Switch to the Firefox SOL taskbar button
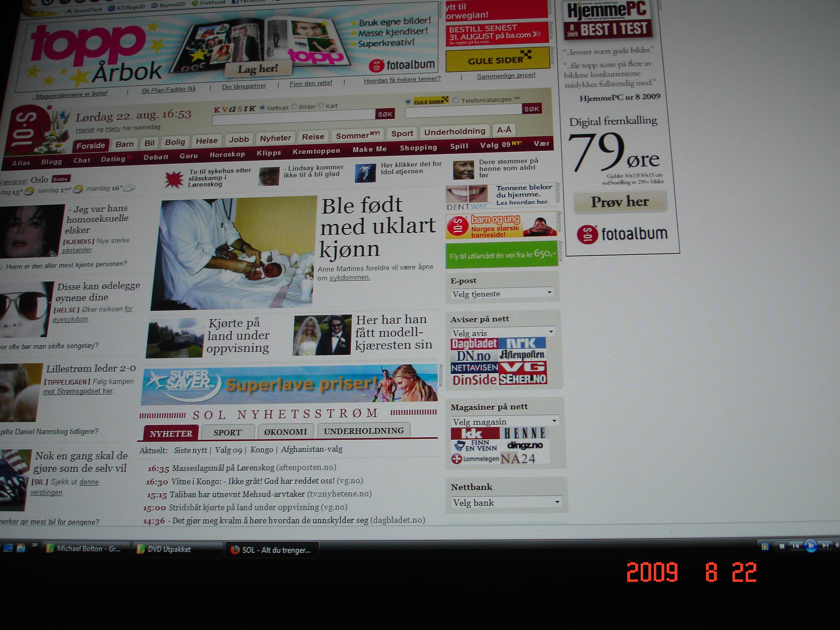Screen dimensions: 840x630 click(272, 550)
